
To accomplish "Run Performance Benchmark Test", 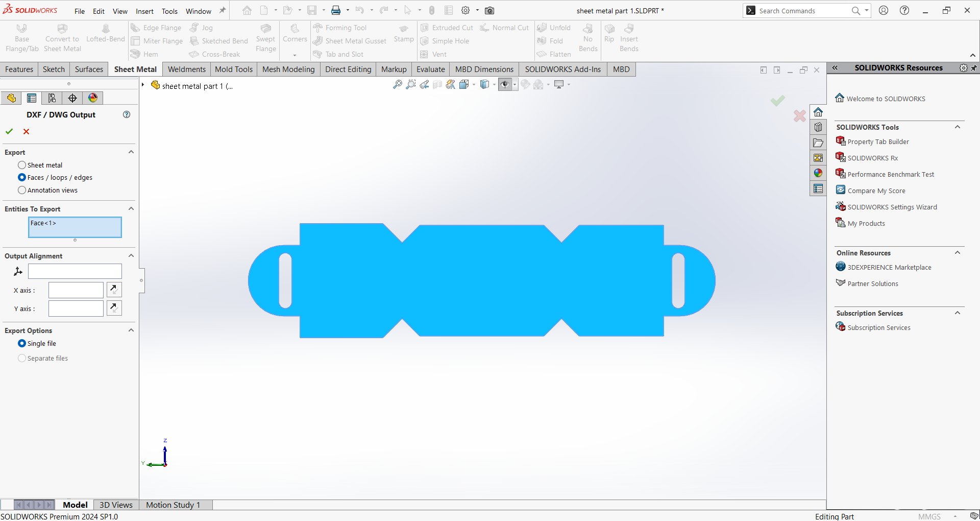I will (891, 174).
